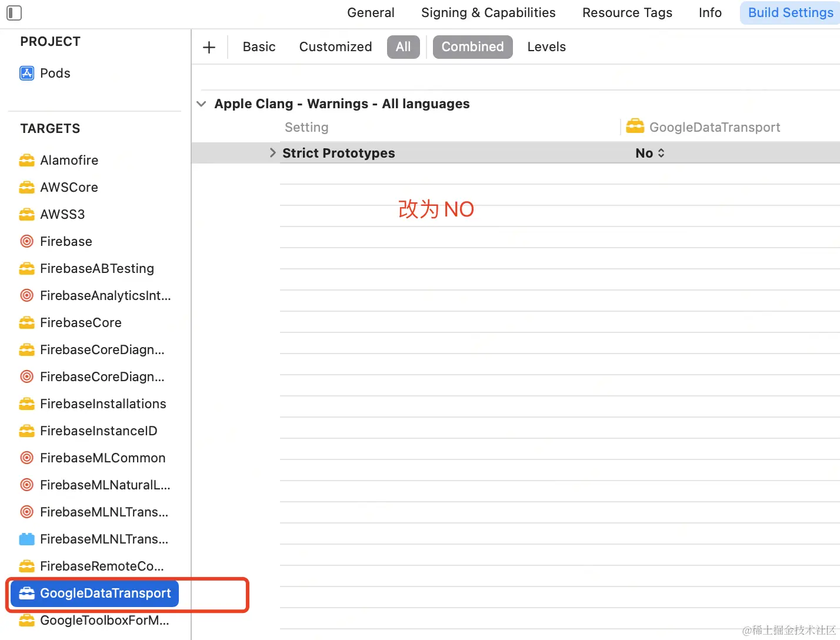Click the AWSCore toolbox icon
This screenshot has height=640, width=840.
click(27, 187)
